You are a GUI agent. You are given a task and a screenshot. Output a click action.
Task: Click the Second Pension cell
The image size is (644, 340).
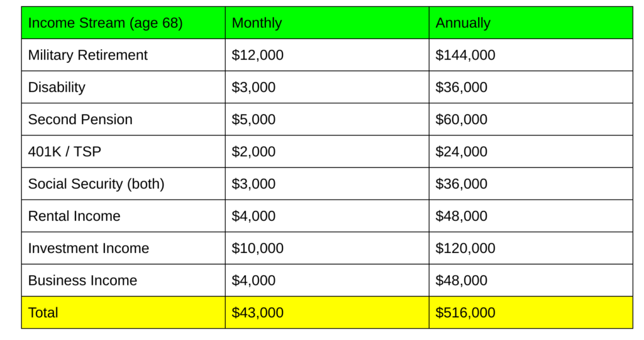tap(80, 120)
